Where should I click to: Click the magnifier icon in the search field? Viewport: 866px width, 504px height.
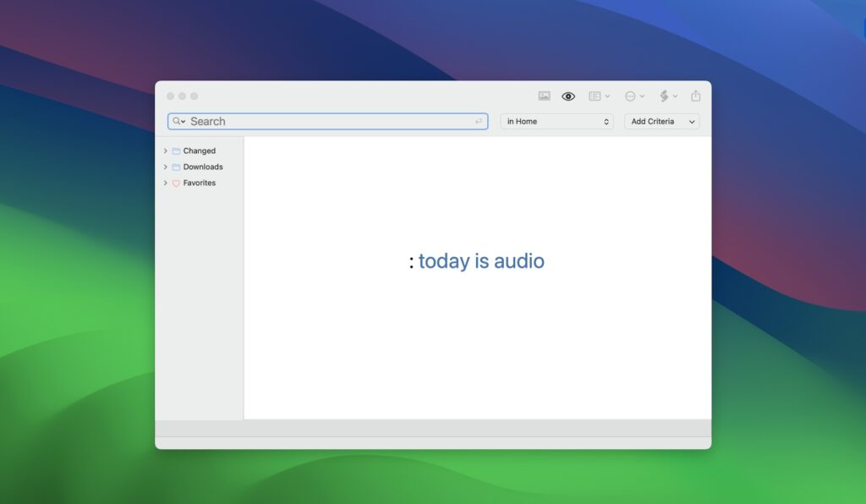click(x=177, y=121)
